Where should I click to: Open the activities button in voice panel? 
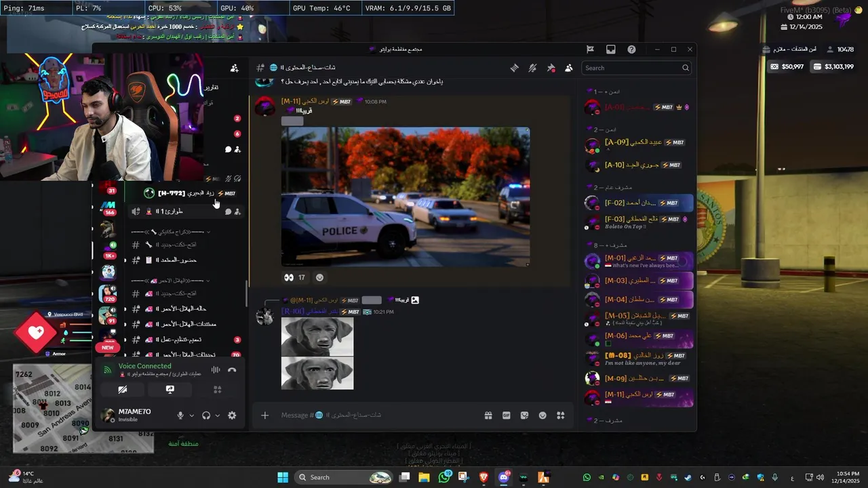coord(218,390)
